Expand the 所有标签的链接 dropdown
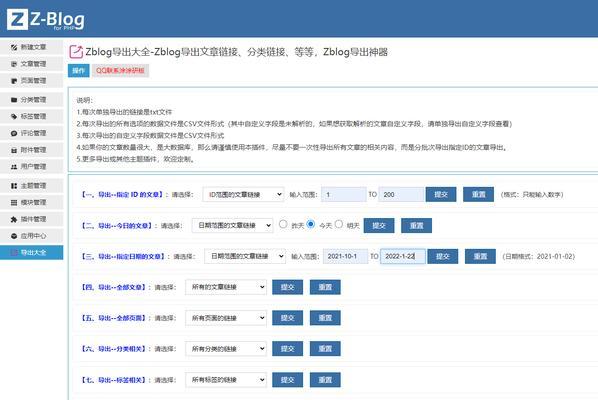The height and width of the screenshot is (400, 598). (226, 380)
